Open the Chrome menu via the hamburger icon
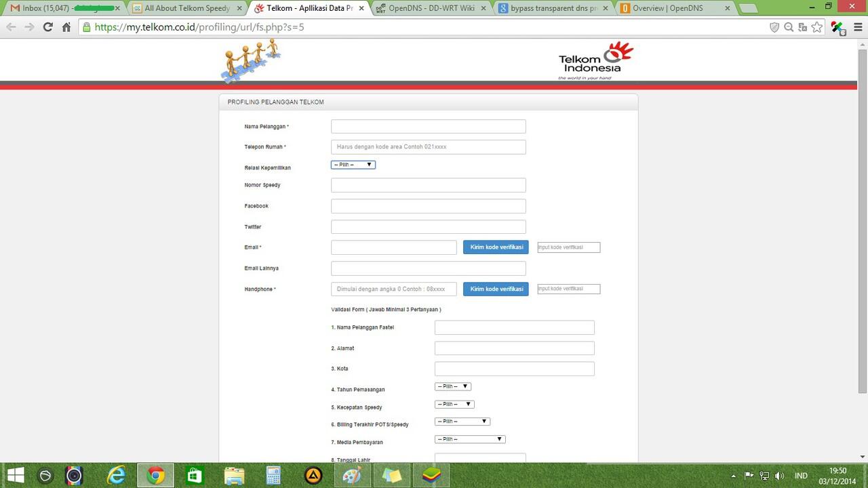 857,27
